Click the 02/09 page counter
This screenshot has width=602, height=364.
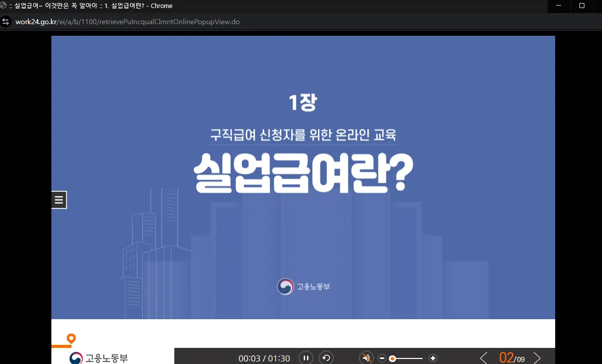[512, 358]
